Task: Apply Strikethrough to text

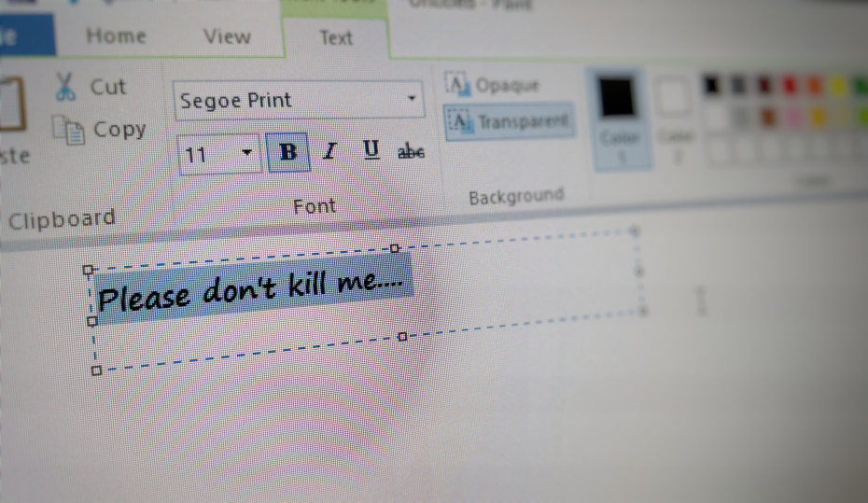Action: coord(411,151)
